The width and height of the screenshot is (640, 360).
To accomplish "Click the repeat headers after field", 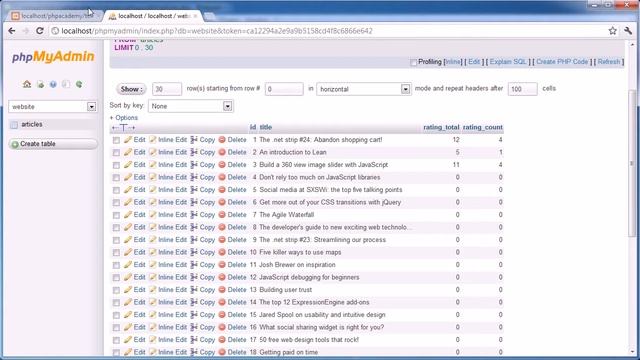I will pos(522,89).
